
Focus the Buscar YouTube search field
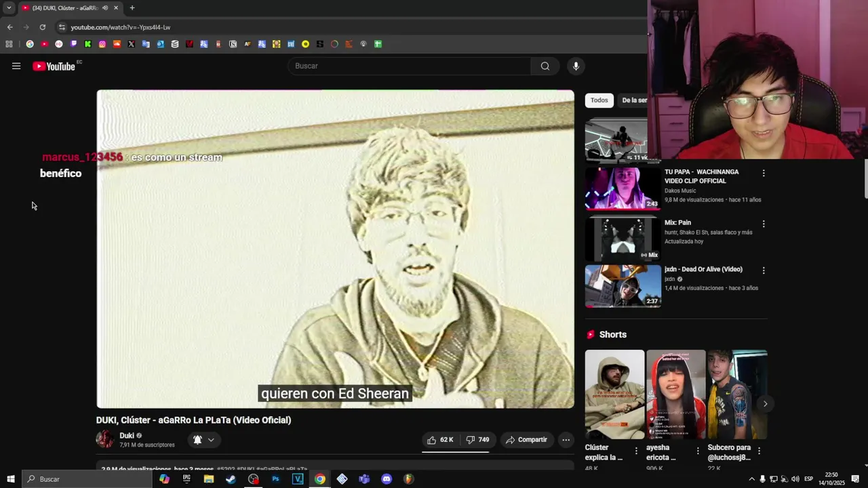[410, 66]
